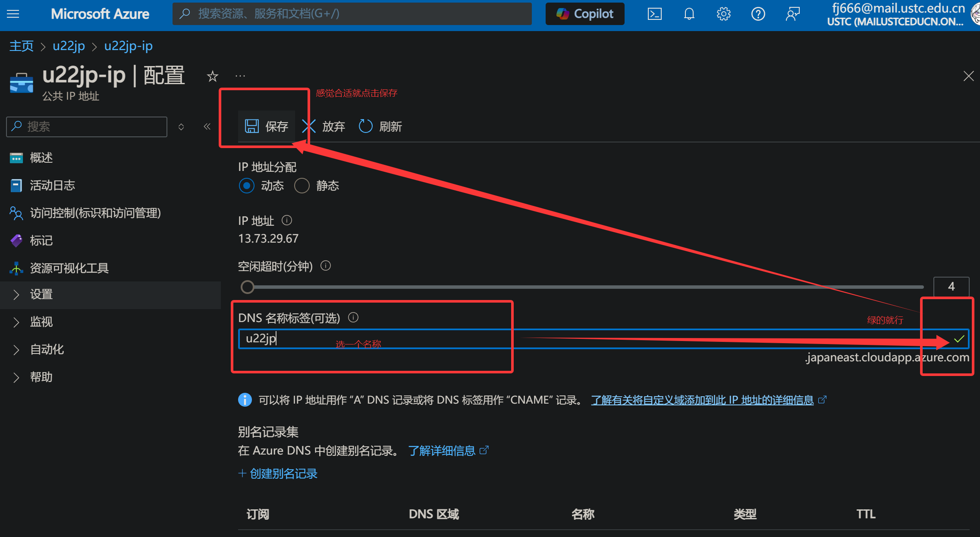This screenshot has width=980, height=537.
Task: Open Cloud Shell from the top bar
Action: pos(654,14)
